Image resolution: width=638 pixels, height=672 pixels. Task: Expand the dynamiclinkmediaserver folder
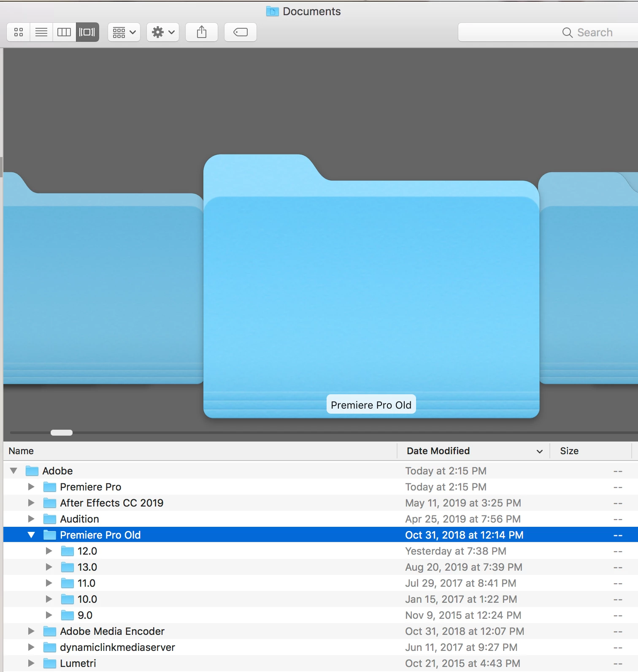tap(31, 647)
